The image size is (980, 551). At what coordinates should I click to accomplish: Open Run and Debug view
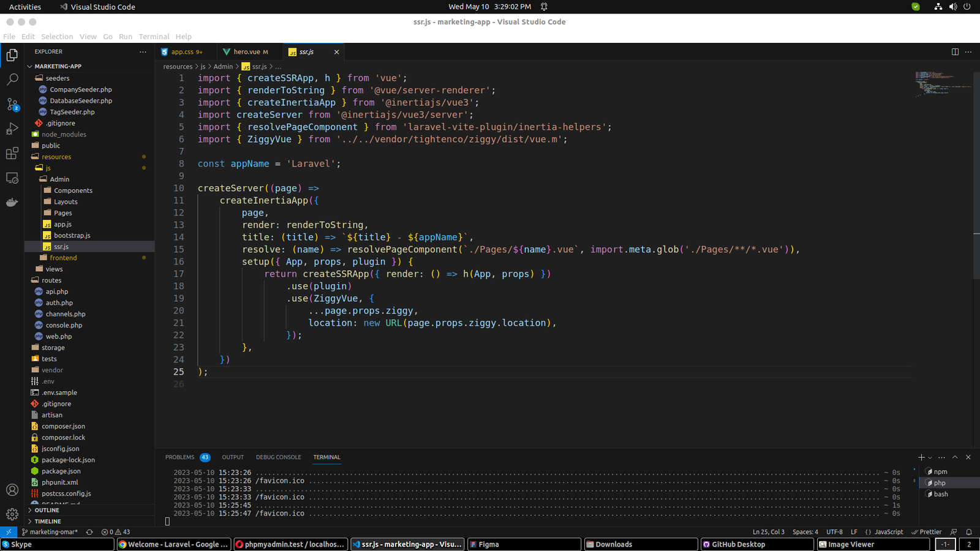tap(12, 129)
